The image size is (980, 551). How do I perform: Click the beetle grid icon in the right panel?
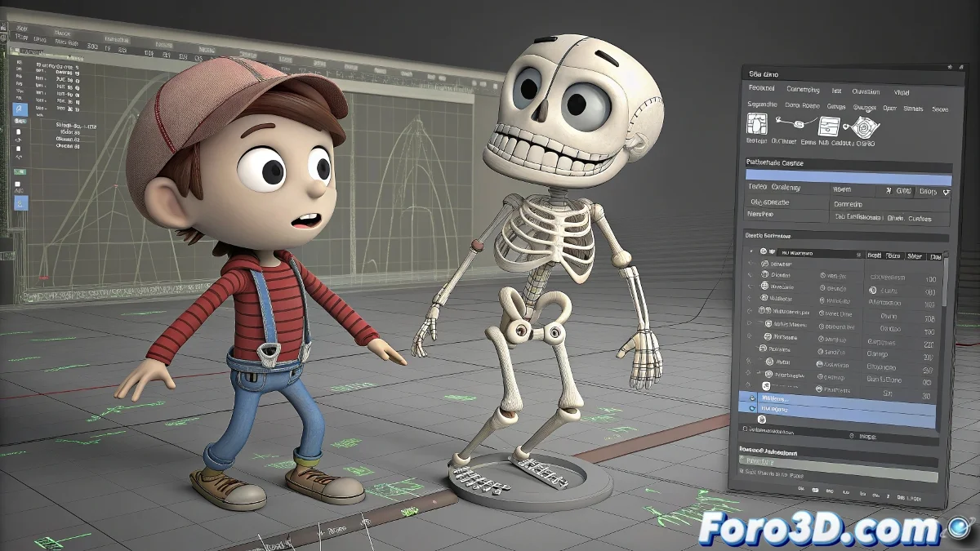tap(756, 123)
